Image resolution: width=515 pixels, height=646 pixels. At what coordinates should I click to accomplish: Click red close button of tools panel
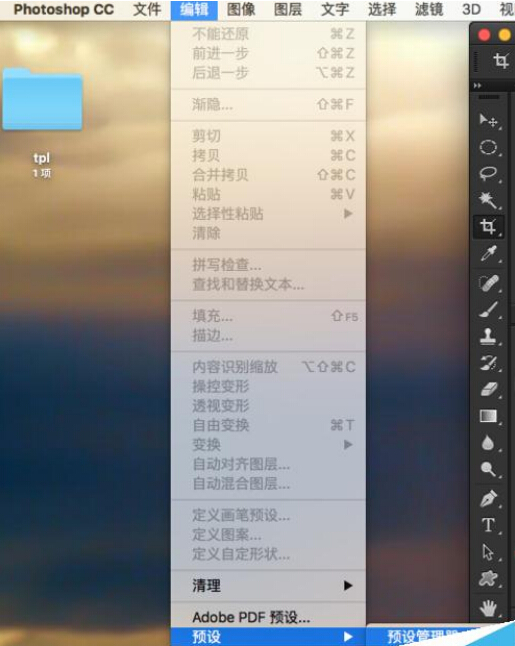point(484,35)
